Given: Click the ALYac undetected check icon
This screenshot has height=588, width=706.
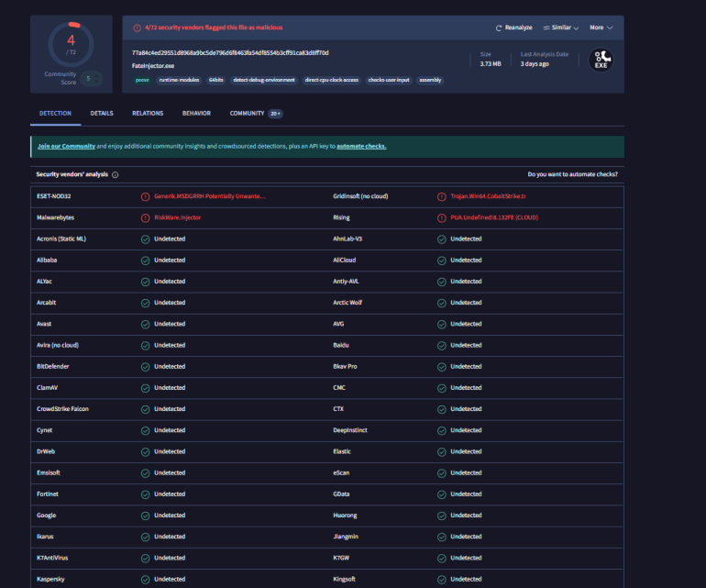Looking at the screenshot, I should pyautogui.click(x=146, y=282).
